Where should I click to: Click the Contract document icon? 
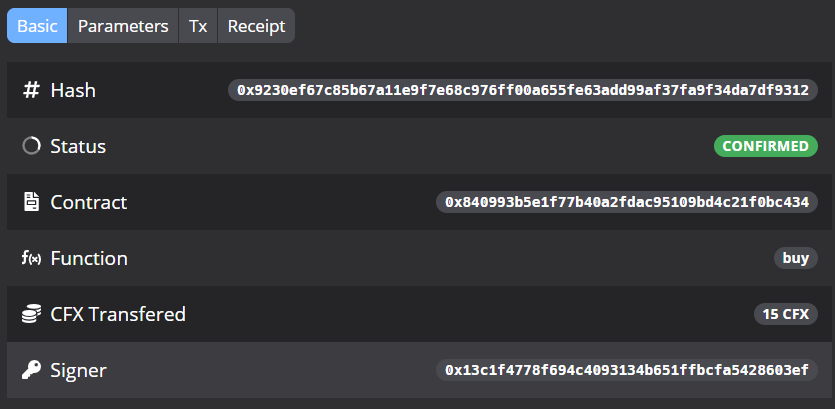tap(31, 202)
